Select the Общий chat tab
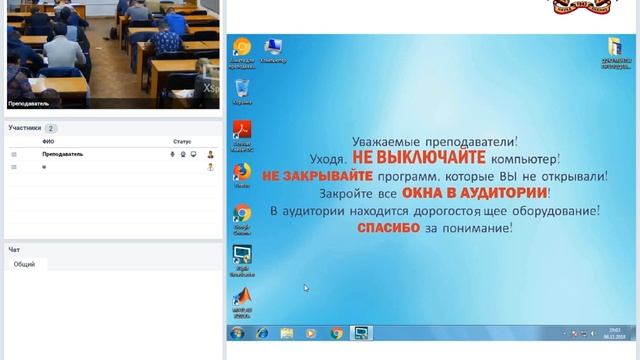Screen dimensions: 640x360 24,264
